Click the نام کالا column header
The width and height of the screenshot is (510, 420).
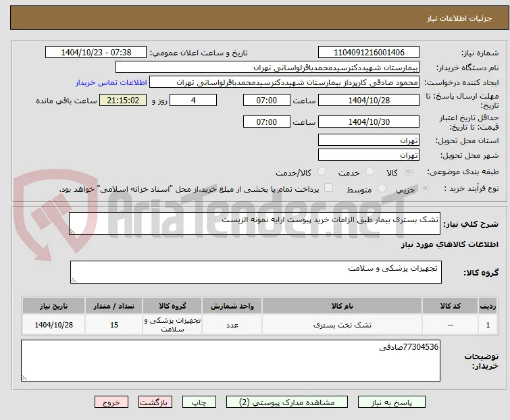click(342, 306)
